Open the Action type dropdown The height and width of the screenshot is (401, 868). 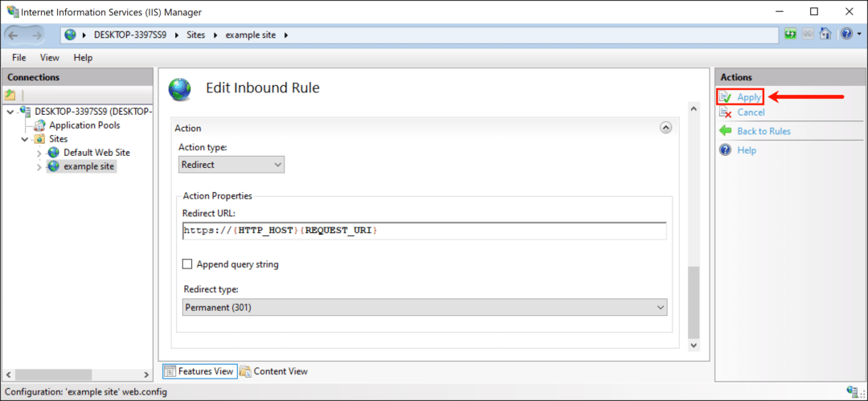click(x=231, y=165)
